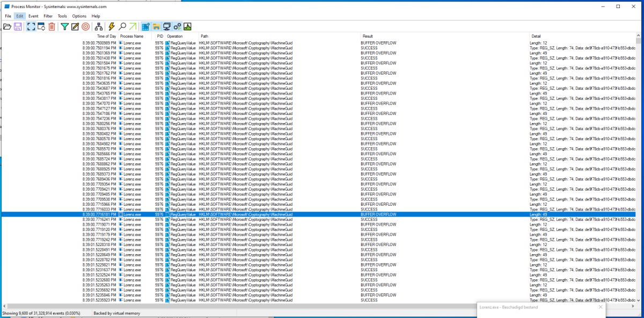Select the highlighted row timed 8:39:00.7716181
Screen dimensions: 644x318
click(318, 214)
